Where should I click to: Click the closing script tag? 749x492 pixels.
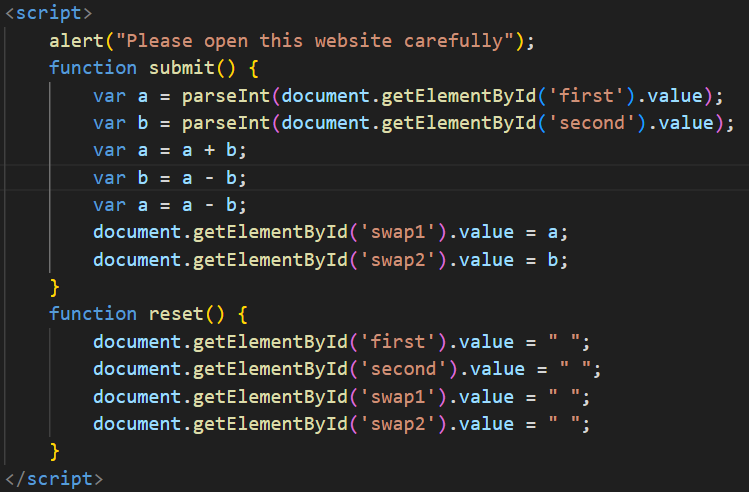click(53, 478)
